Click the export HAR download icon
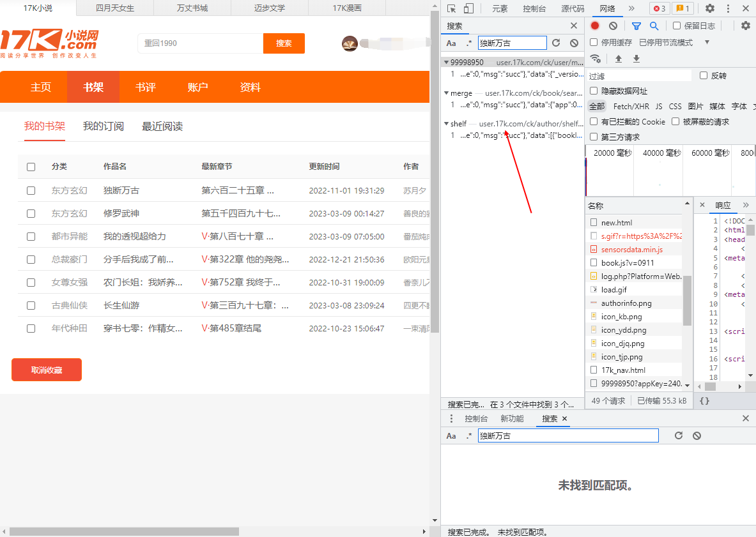756x537 pixels. click(636, 58)
